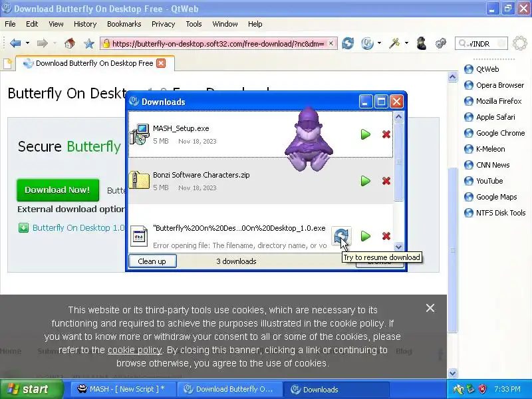The height and width of the screenshot is (399, 532).
Task: Go to the Home page icon
Action: click(x=70, y=43)
